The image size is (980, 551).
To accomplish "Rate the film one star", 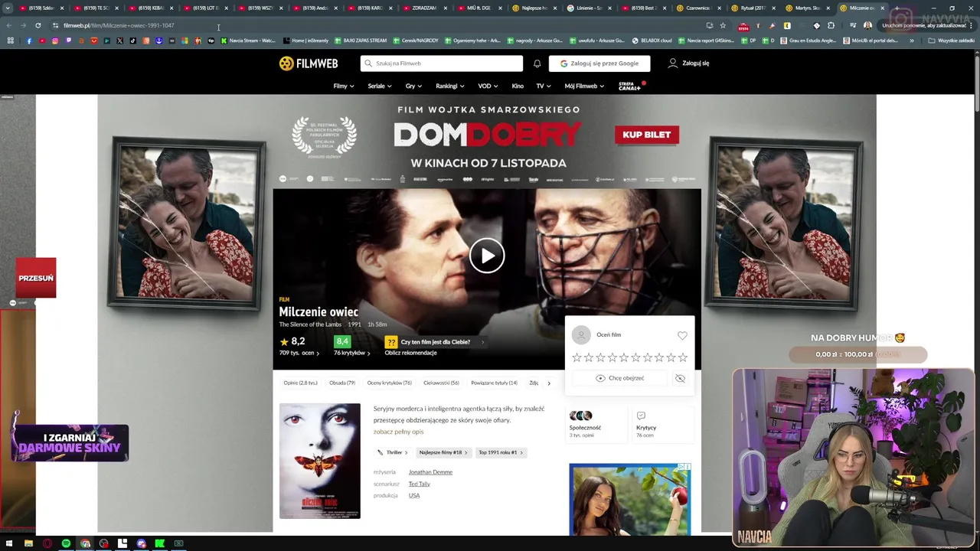I will point(577,357).
